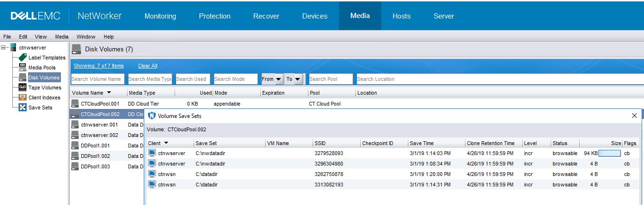
Task: Click the DDPool1.003 volume disk icon
Action: click(75, 166)
